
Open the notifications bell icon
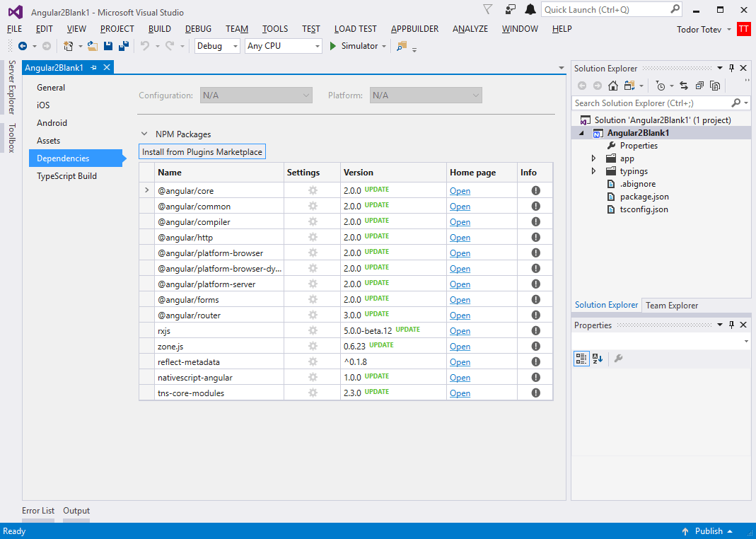pos(531,10)
